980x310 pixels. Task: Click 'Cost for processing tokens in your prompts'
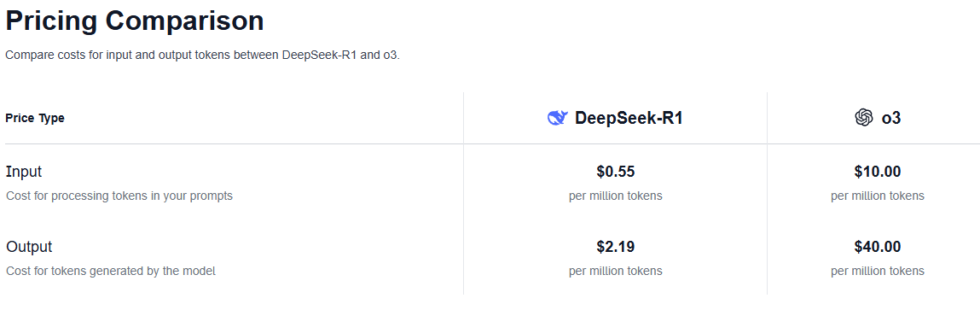pyautogui.click(x=119, y=196)
